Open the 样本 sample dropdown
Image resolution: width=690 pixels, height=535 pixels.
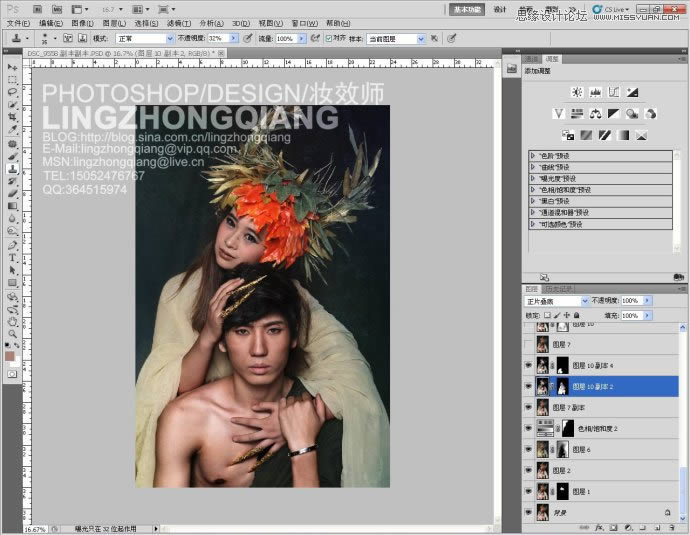[396, 39]
